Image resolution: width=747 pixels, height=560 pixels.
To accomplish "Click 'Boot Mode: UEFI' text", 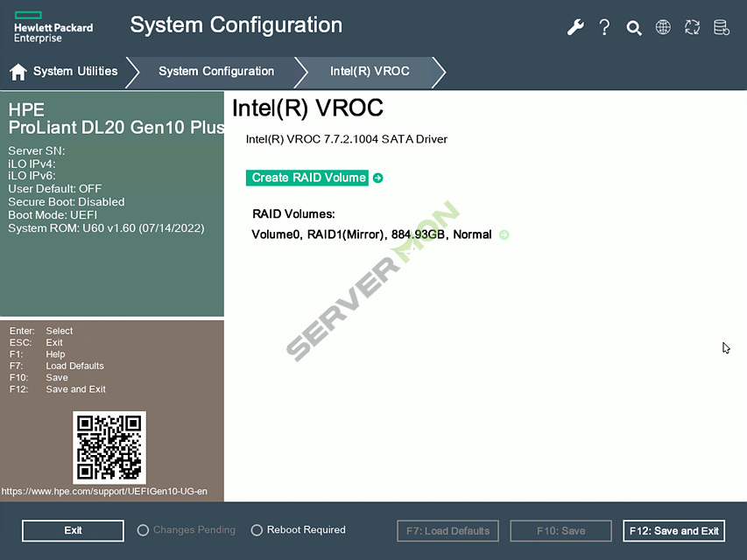I will [53, 214].
